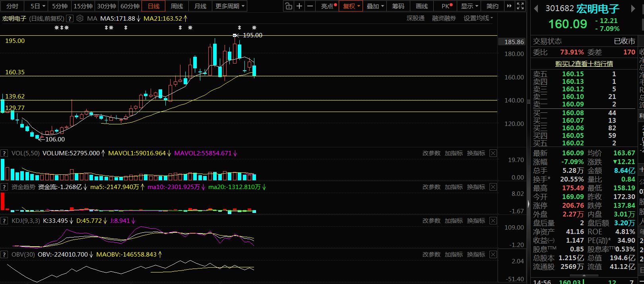Click 加指标 in the OBV panel
This screenshot has height=284, width=644.
click(x=454, y=255)
